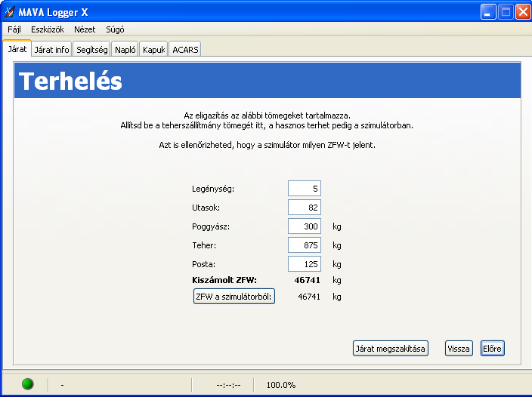The height and width of the screenshot is (397, 532).
Task: Proceed with the Előre button
Action: pyautogui.click(x=492, y=349)
